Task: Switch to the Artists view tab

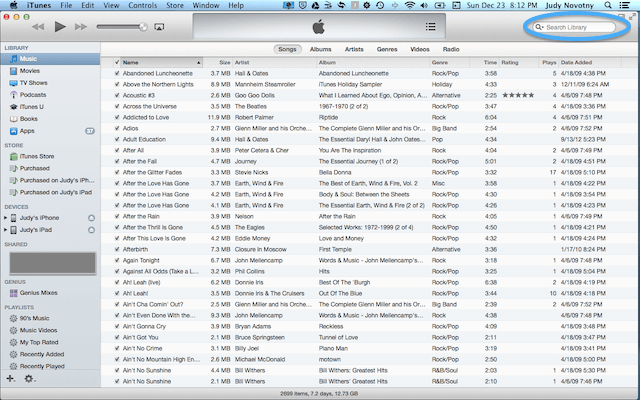Action: [354, 49]
